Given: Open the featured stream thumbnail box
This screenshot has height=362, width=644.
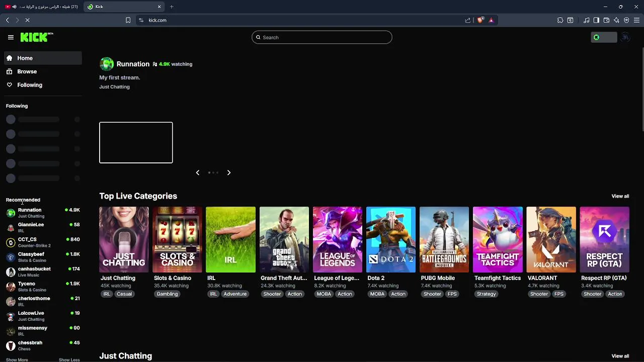Looking at the screenshot, I should [136, 142].
